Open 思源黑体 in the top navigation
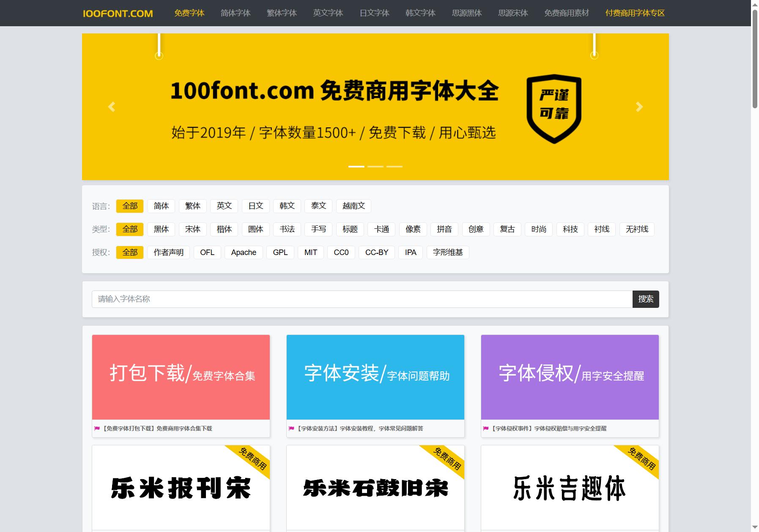The image size is (759, 532). pos(467,13)
